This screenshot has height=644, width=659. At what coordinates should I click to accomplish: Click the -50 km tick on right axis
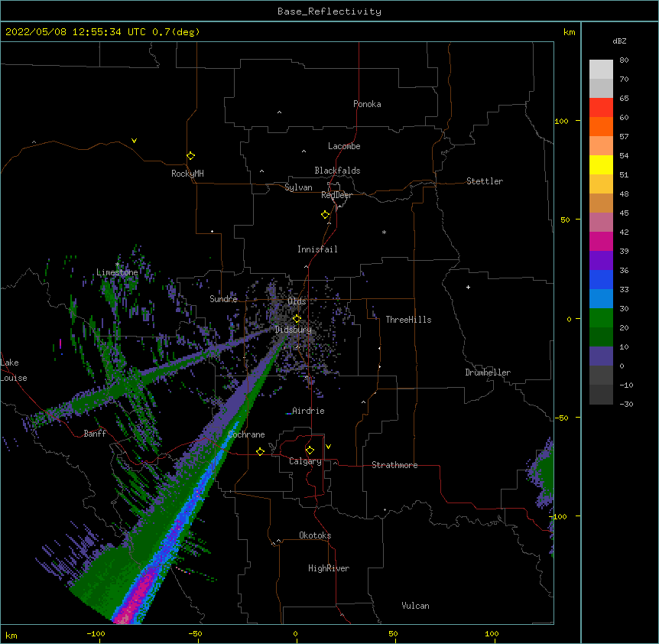(x=561, y=418)
